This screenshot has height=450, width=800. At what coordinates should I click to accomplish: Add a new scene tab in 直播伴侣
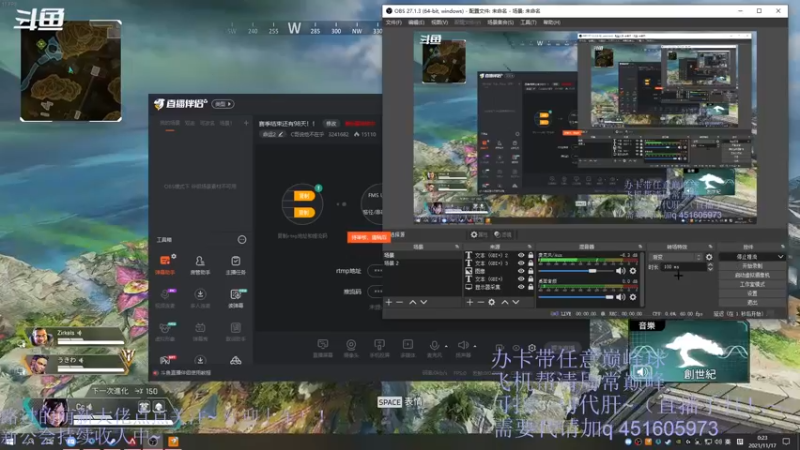tap(246, 123)
